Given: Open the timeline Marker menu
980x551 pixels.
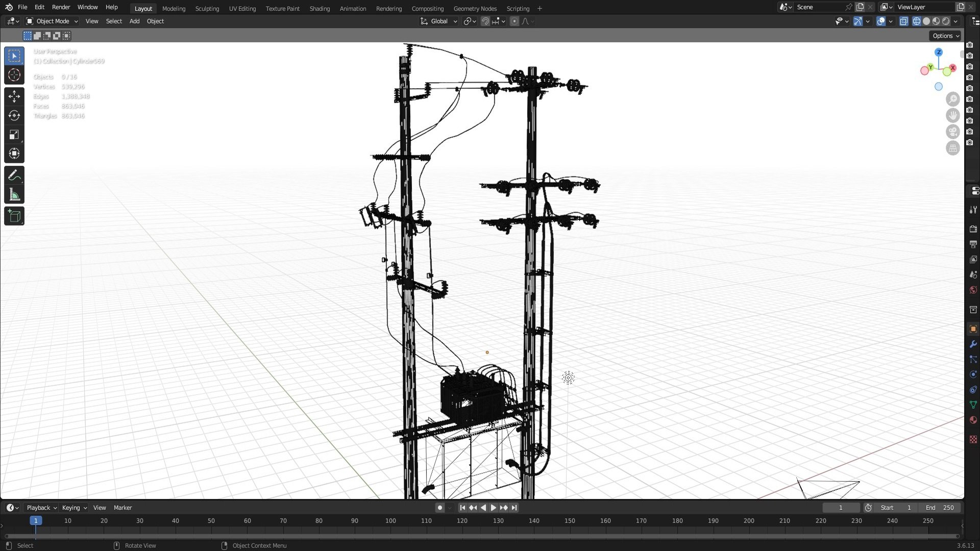Looking at the screenshot, I should pos(122,508).
